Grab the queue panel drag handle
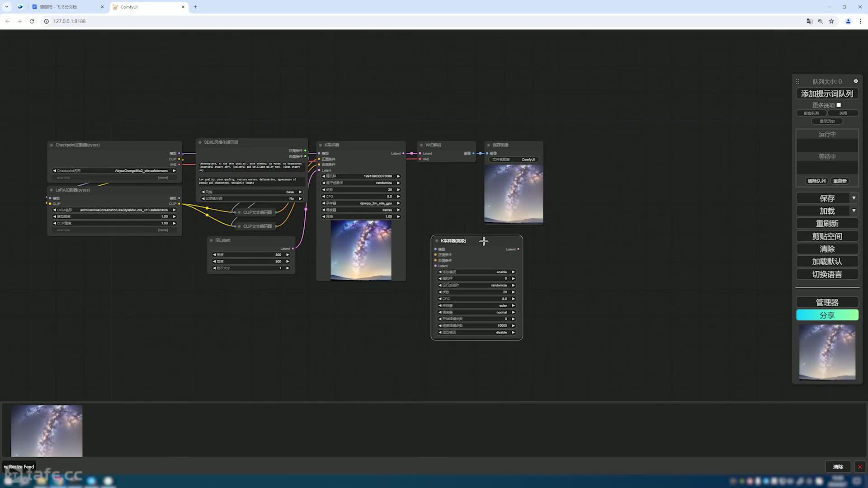The width and height of the screenshot is (868, 488). click(797, 82)
